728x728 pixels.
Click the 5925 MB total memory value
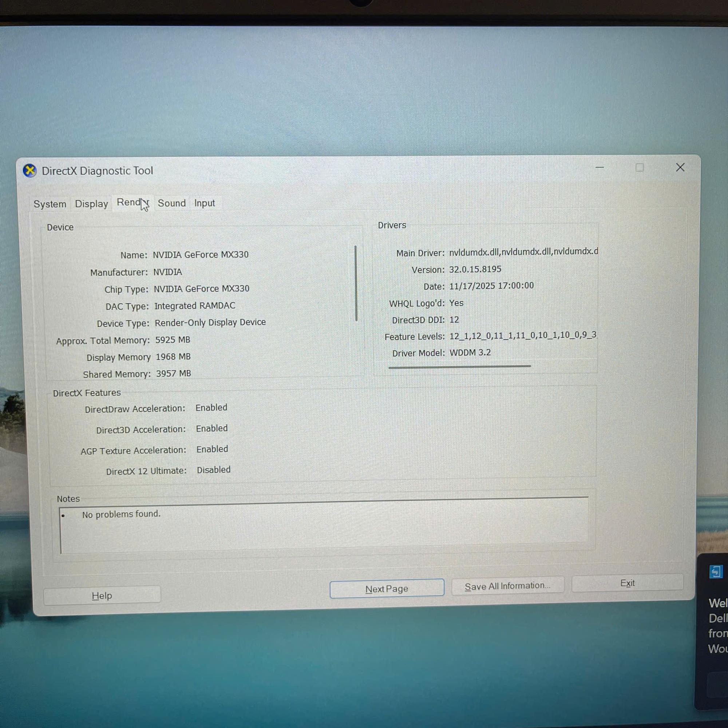pos(173,340)
